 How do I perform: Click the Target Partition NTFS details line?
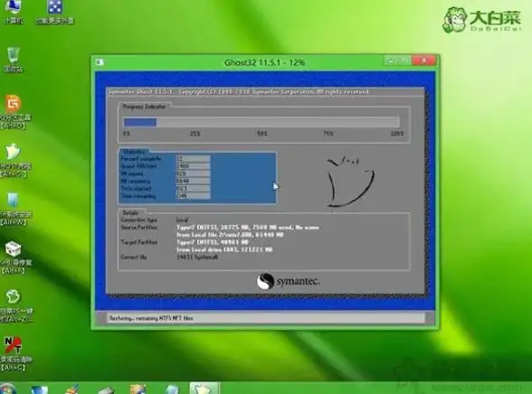click(213, 242)
